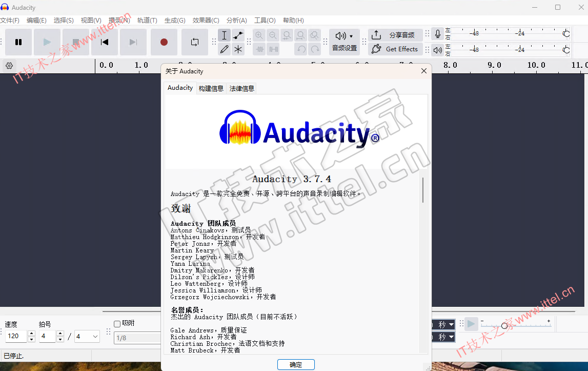Select the Envelope tool
Image resolution: width=588 pixels, height=371 pixels.
click(238, 35)
